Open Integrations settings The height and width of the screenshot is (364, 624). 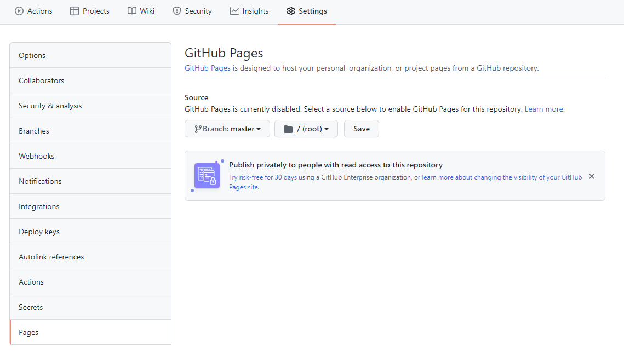point(90,206)
